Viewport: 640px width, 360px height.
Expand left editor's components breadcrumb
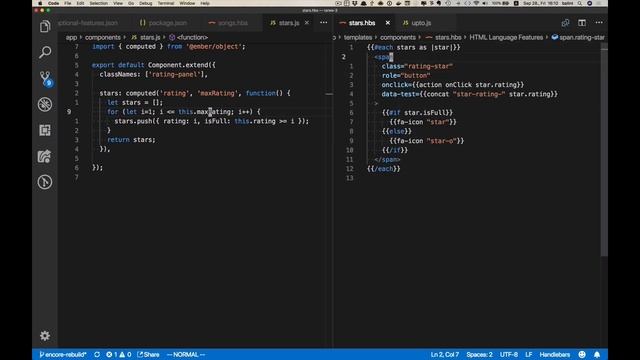(x=103, y=37)
